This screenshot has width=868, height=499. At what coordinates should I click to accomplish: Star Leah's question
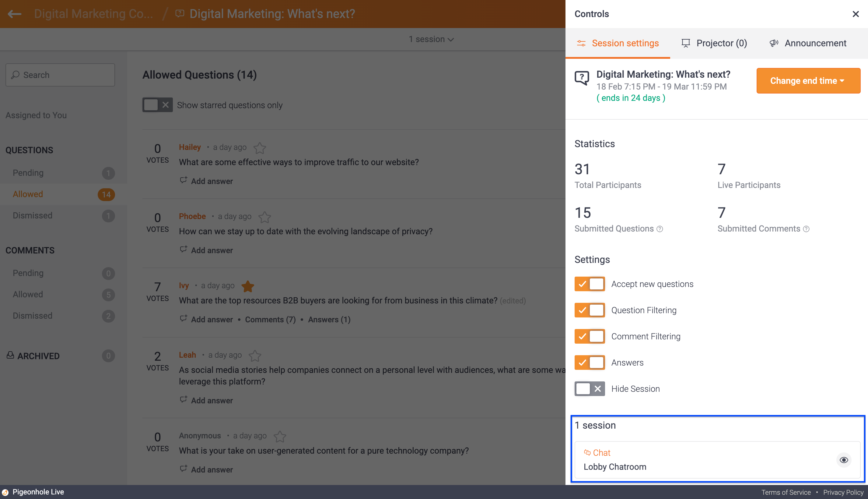click(255, 356)
